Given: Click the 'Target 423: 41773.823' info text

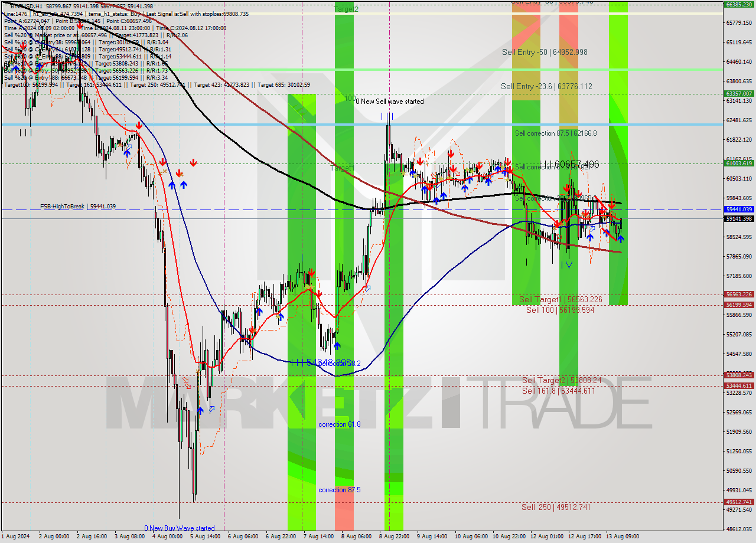Looking at the screenshot, I should (x=223, y=84).
